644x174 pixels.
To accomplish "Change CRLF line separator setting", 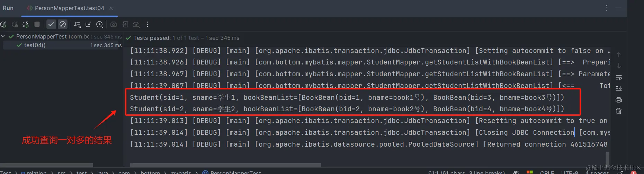I will click(x=547, y=172).
